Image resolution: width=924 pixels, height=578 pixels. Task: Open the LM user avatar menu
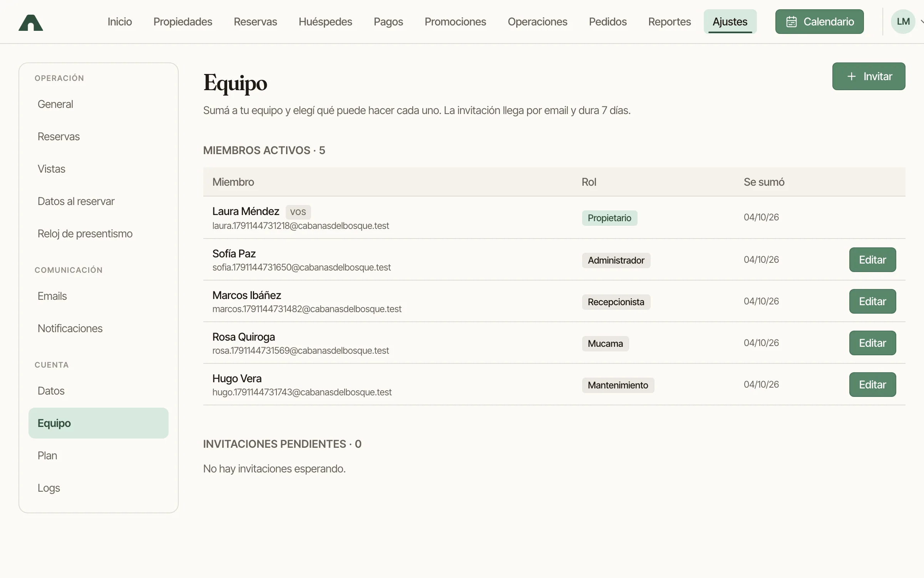click(903, 22)
